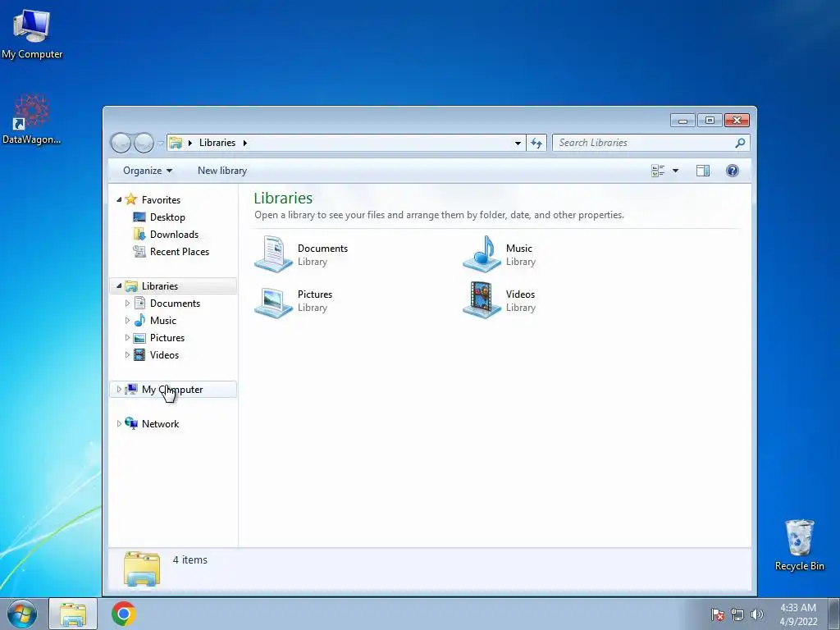Click Libraries breadcrumb in address bar

(x=217, y=143)
